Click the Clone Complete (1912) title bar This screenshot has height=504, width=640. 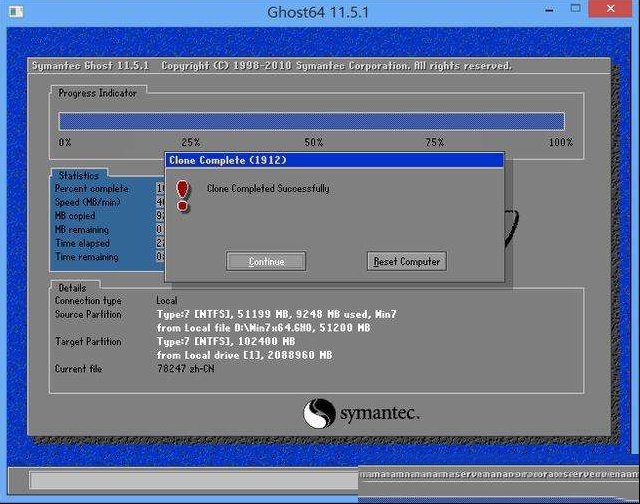(x=335, y=160)
